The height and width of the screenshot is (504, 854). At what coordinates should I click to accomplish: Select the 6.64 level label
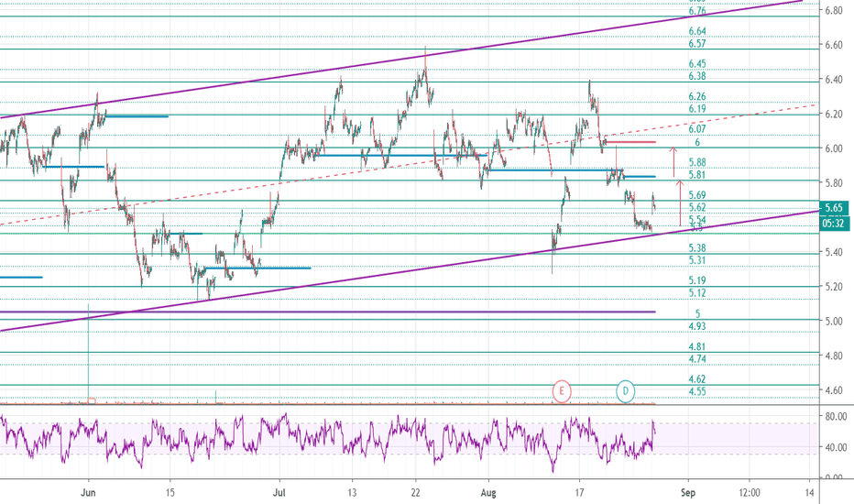697,31
